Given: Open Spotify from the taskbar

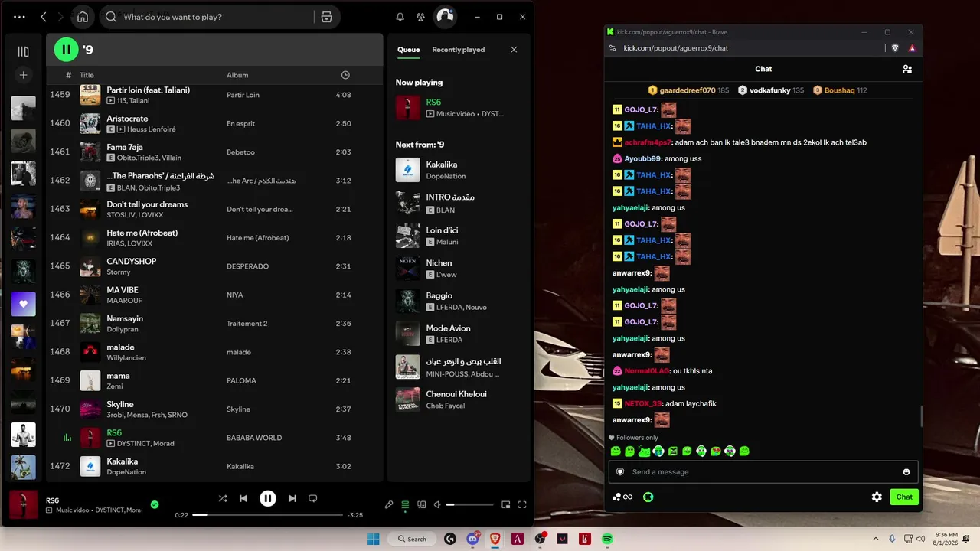Looking at the screenshot, I should [607, 539].
